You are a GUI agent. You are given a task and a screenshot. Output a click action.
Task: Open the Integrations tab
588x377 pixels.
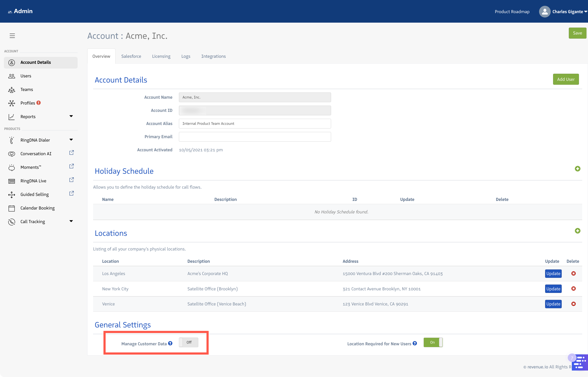[x=213, y=56]
